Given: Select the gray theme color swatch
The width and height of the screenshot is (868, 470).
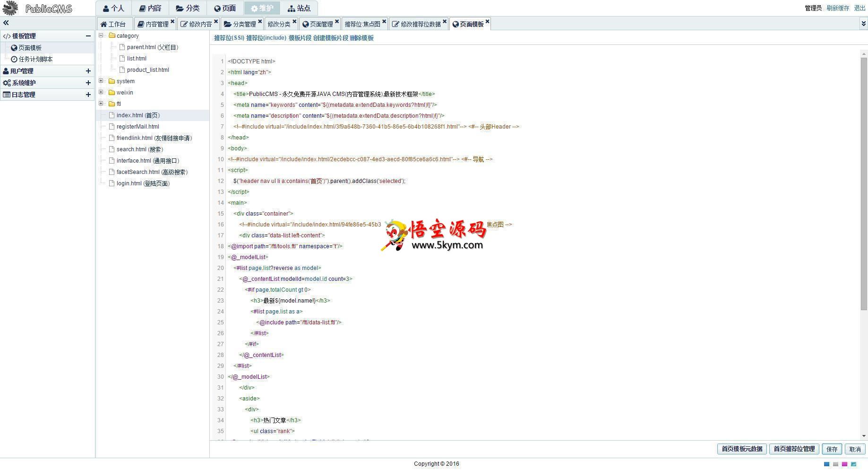Looking at the screenshot, I should (835, 464).
